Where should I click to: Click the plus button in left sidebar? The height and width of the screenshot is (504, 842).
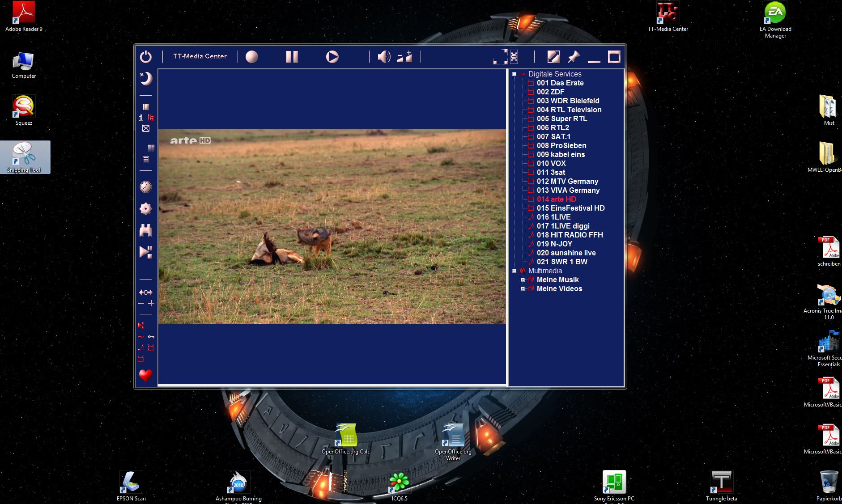pyautogui.click(x=151, y=303)
